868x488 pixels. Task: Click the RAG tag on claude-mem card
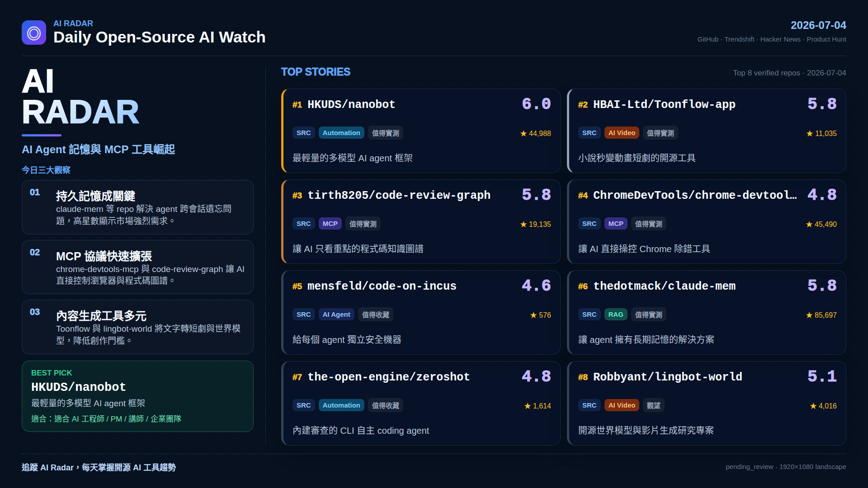(x=615, y=314)
